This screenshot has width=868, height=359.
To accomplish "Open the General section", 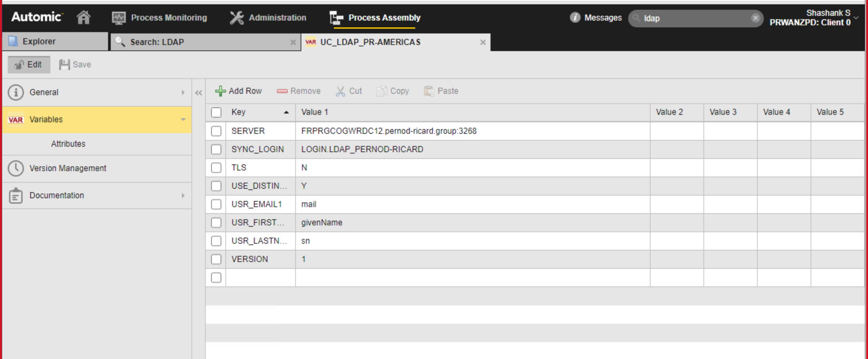I will pyautogui.click(x=97, y=92).
